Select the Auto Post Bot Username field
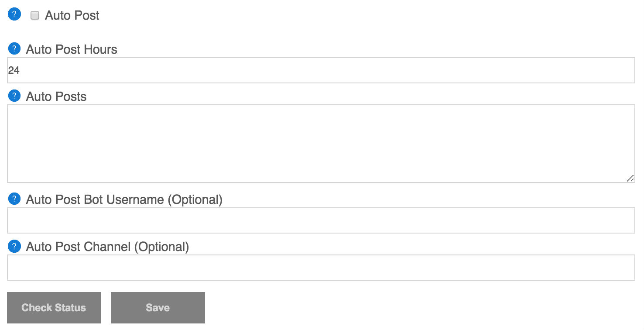This screenshot has height=330, width=644. [321, 220]
